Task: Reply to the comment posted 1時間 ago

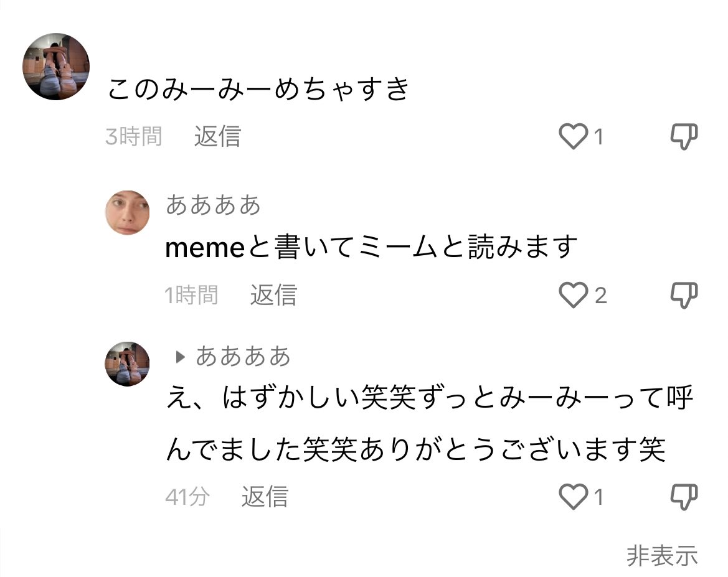Action: 273,295
